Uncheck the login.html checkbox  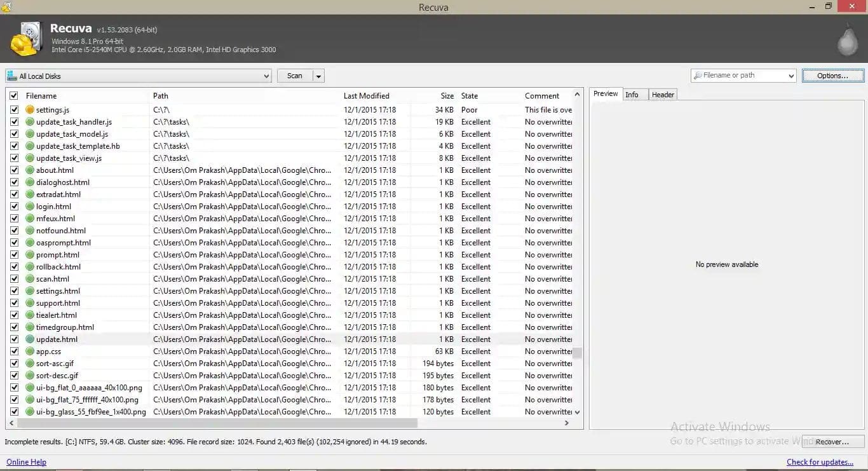pos(14,207)
